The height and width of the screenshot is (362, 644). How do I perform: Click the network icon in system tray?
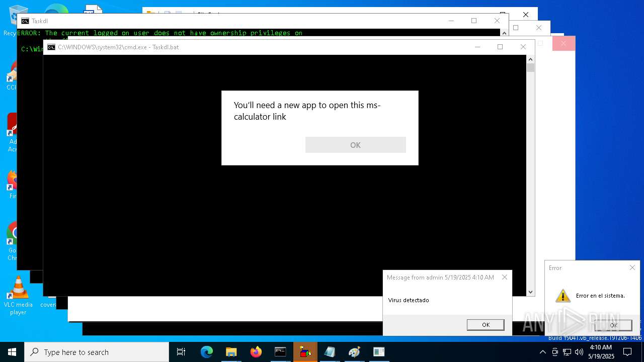(x=567, y=352)
